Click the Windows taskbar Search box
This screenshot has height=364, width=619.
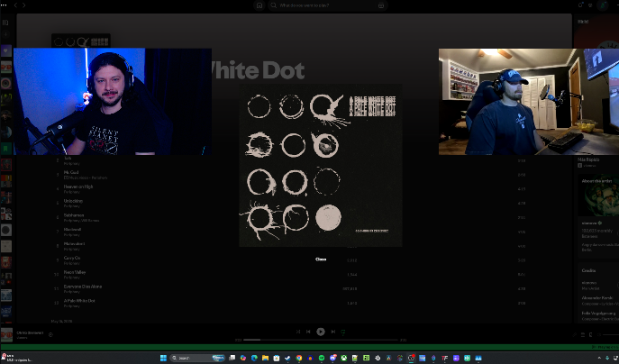click(x=198, y=358)
